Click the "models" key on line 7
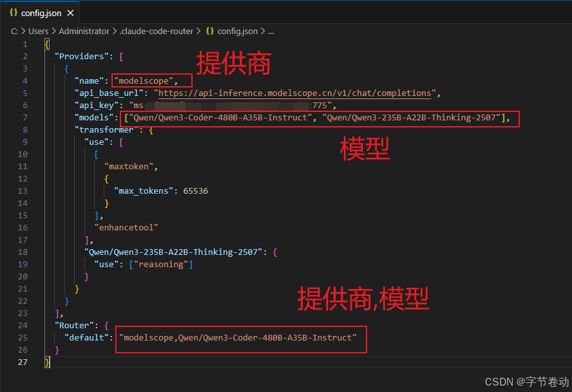This screenshot has width=572, height=392. tap(94, 117)
